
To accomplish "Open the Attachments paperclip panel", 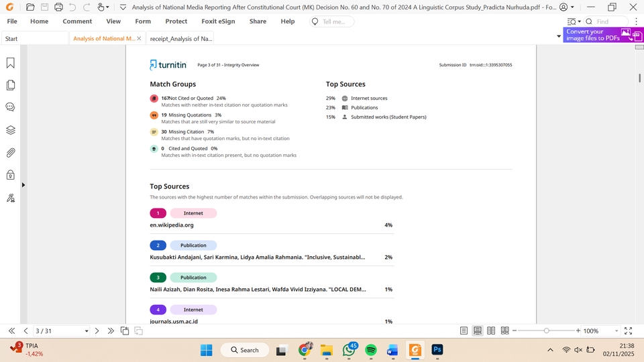I will click(11, 153).
